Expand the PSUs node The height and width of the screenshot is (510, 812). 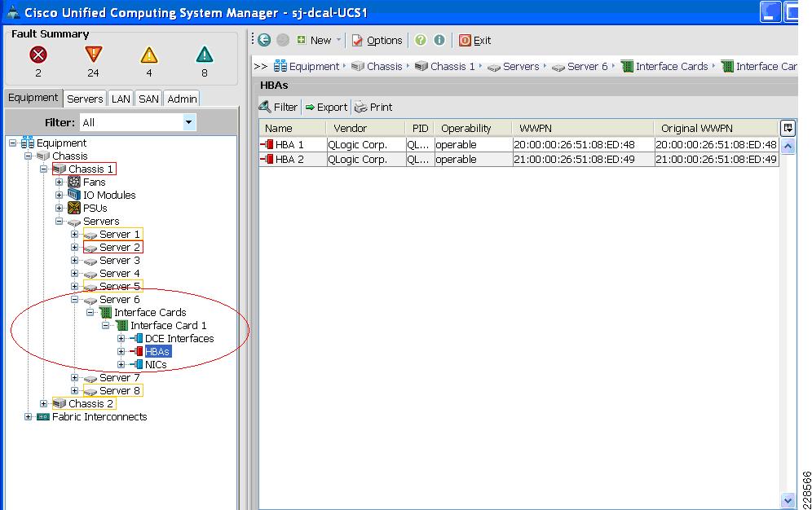60,208
